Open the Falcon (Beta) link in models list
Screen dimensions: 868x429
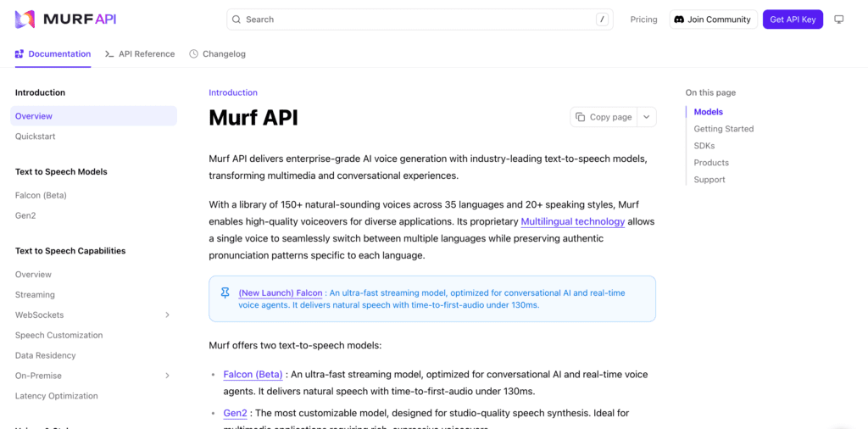click(253, 374)
